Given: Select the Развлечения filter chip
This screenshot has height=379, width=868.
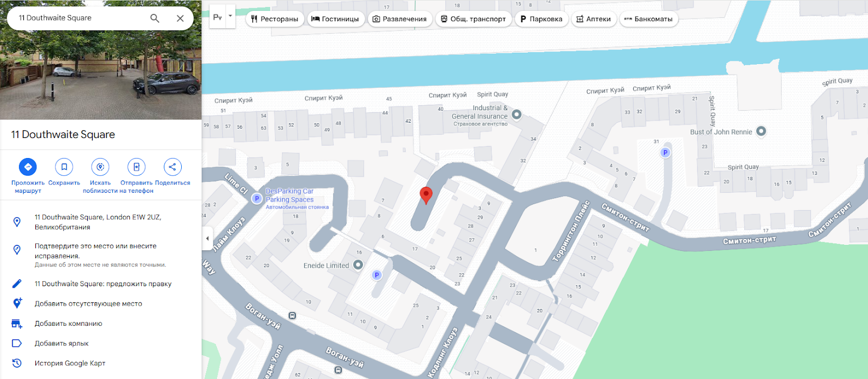Looking at the screenshot, I should 400,19.
